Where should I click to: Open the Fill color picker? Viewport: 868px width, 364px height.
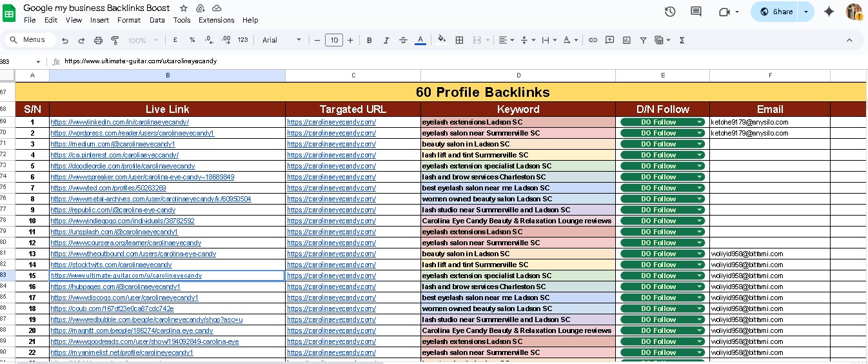pyautogui.click(x=442, y=40)
